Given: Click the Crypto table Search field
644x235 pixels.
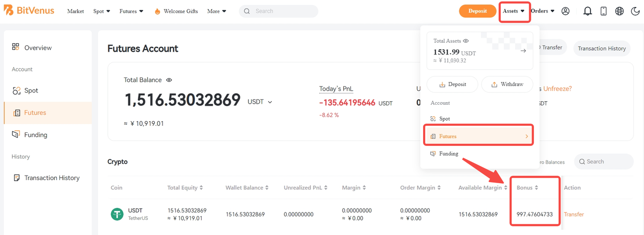Looking at the screenshot, I should click(604, 162).
